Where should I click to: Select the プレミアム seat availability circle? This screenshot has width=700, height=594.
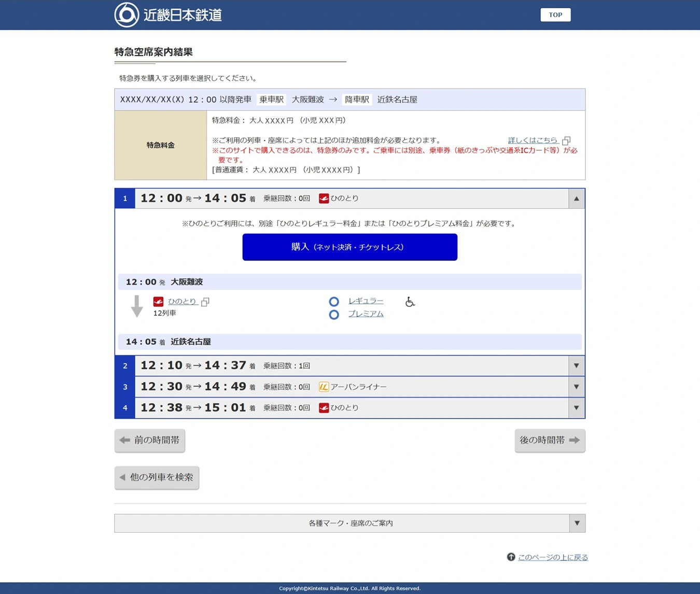pos(334,315)
